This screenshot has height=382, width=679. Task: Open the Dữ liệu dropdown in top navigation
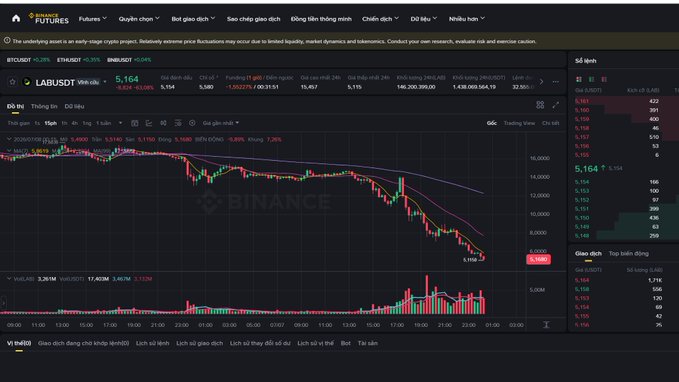[x=424, y=19]
